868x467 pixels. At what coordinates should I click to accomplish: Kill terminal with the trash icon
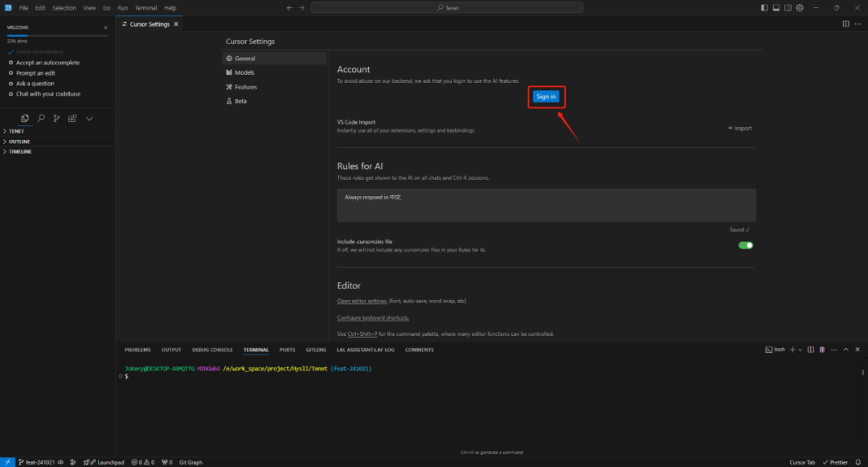coord(821,350)
